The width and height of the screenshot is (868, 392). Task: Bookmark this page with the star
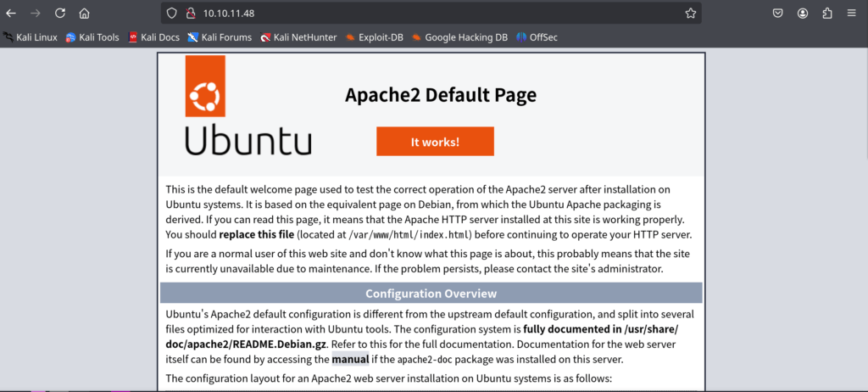pos(690,14)
